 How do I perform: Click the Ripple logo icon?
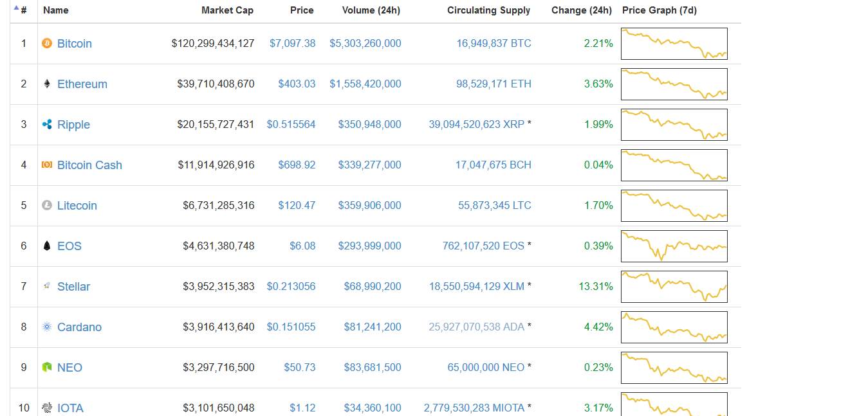pyautogui.click(x=46, y=124)
